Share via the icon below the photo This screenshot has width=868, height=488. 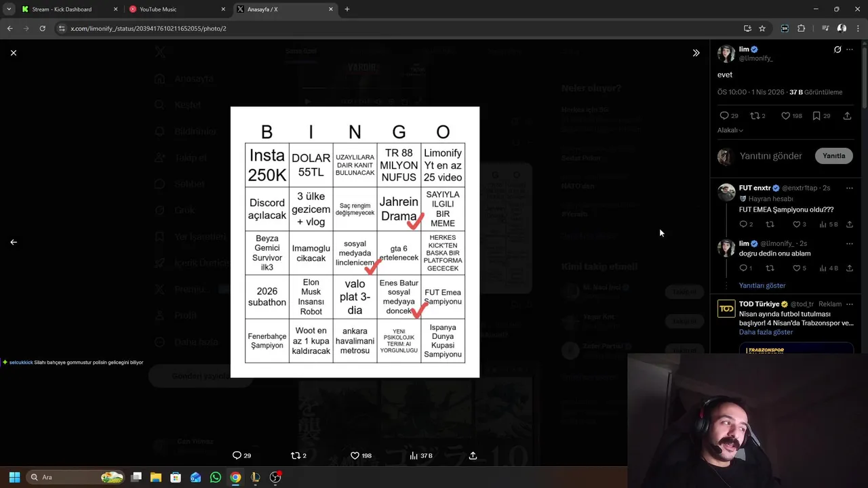473,455
